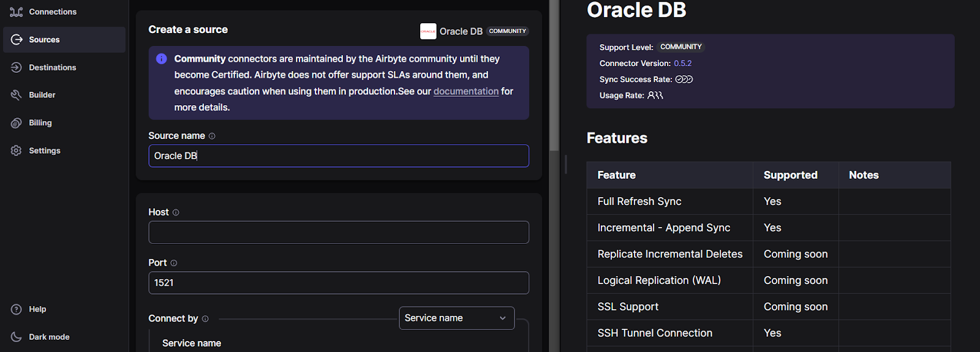Toggle Dark mode moon switch

click(17, 337)
